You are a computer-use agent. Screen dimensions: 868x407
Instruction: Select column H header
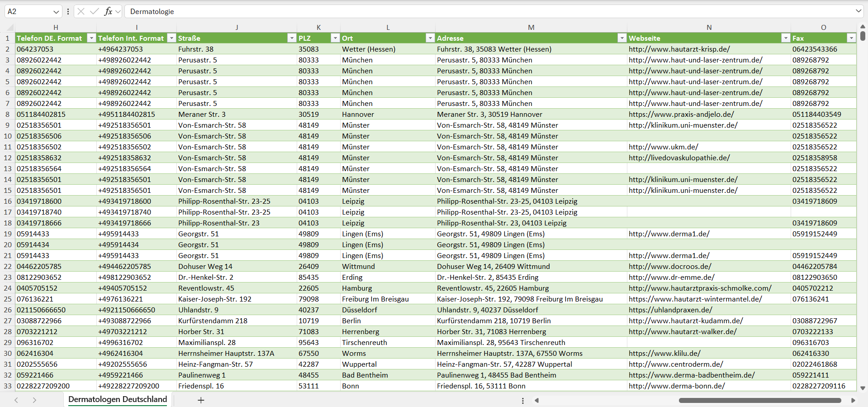click(56, 27)
